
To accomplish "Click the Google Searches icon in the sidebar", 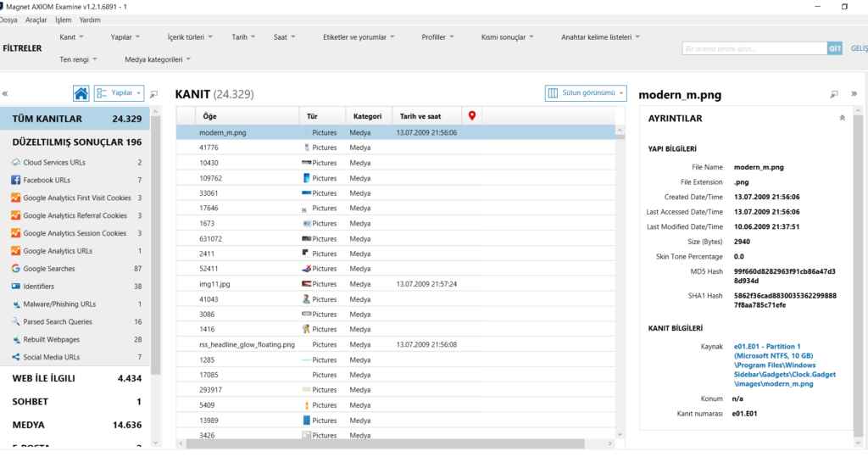I will coord(15,269).
